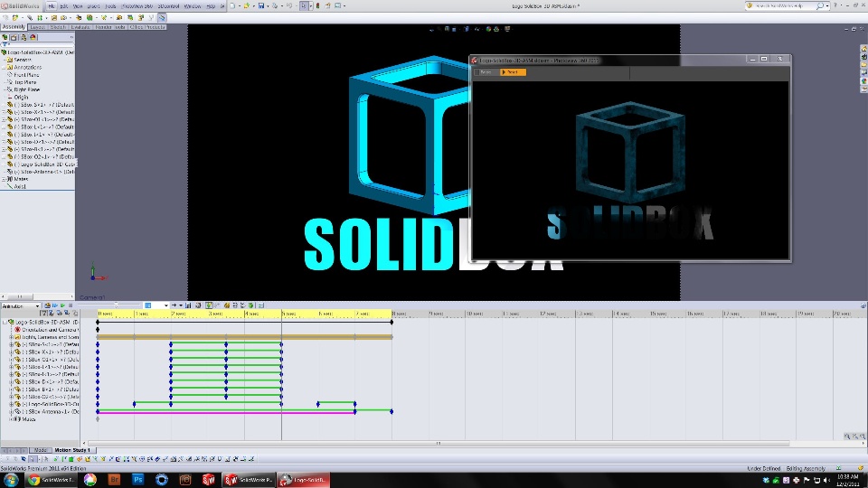The image size is (868, 488).
Task: Switch to the Evaluate command tab
Action: [x=80, y=26]
